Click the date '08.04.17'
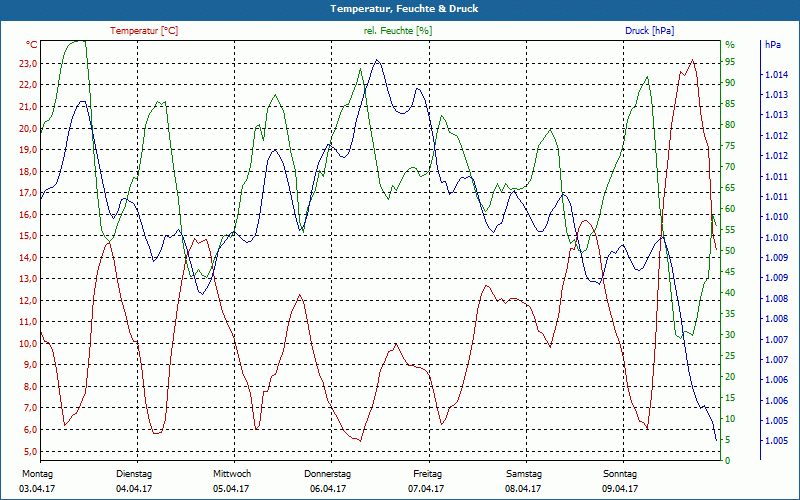 pyautogui.click(x=523, y=489)
